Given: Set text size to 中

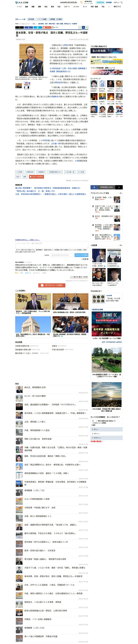Looking at the screenshot, I should 83,27.
